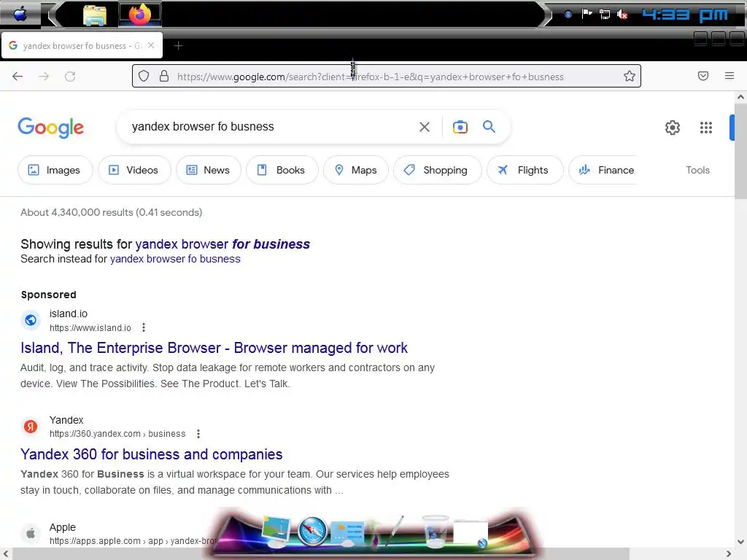Screen dimensions: 747x560
Task: Click the scroll up arrow
Action: coord(740,97)
